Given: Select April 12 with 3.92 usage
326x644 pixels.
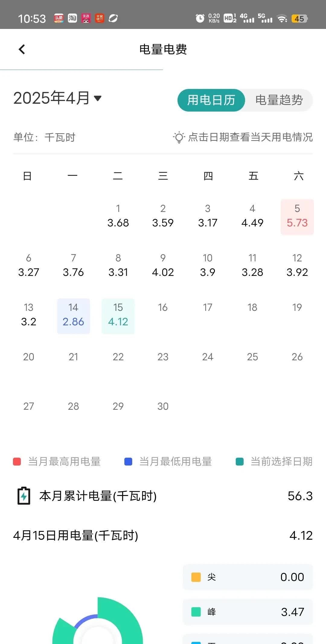Looking at the screenshot, I should 297,266.
